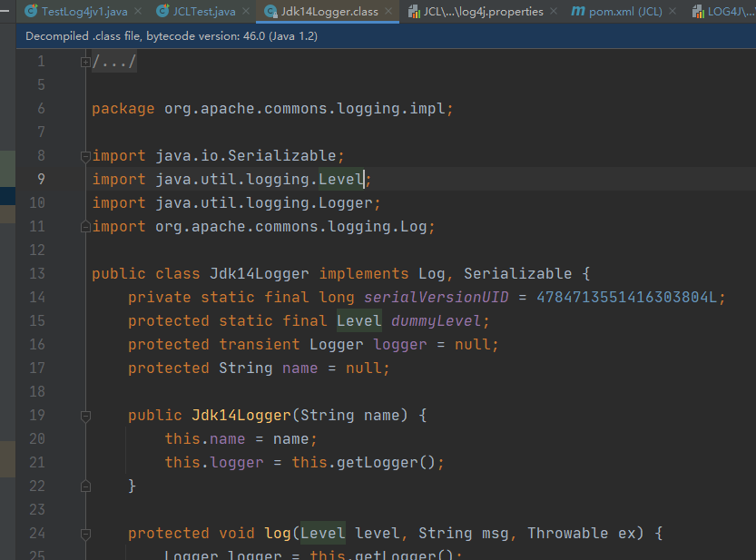Image resolution: width=756 pixels, height=560 pixels.
Task: Switch to the TestLog4jv1.java tab
Action: (x=83, y=12)
